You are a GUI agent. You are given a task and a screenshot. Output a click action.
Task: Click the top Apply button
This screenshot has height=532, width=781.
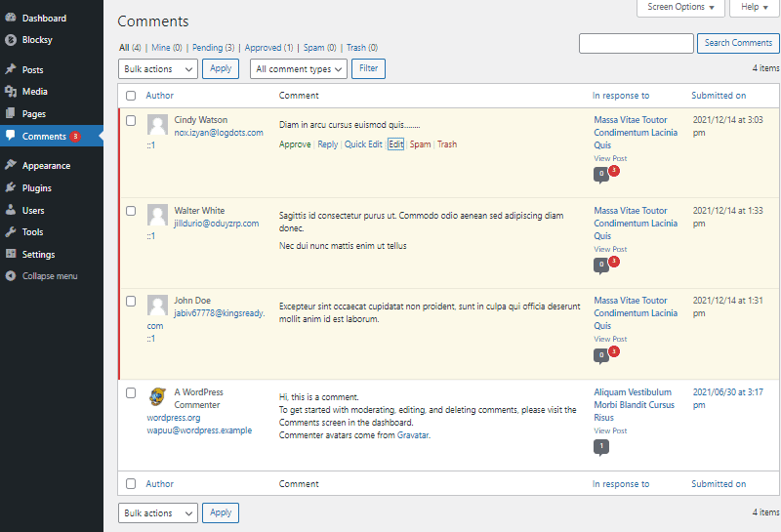[221, 68]
